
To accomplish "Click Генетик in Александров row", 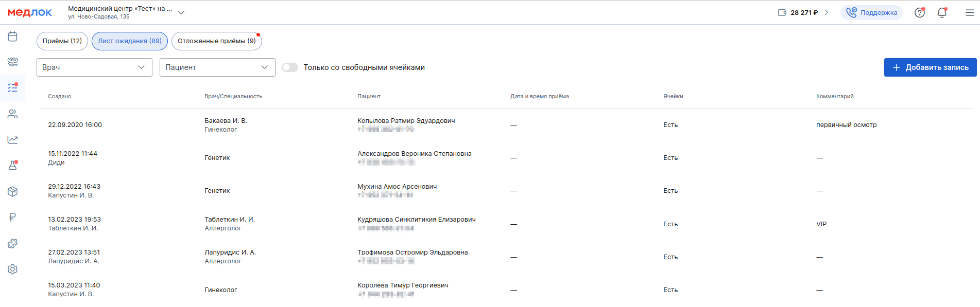I will click(x=217, y=158).
